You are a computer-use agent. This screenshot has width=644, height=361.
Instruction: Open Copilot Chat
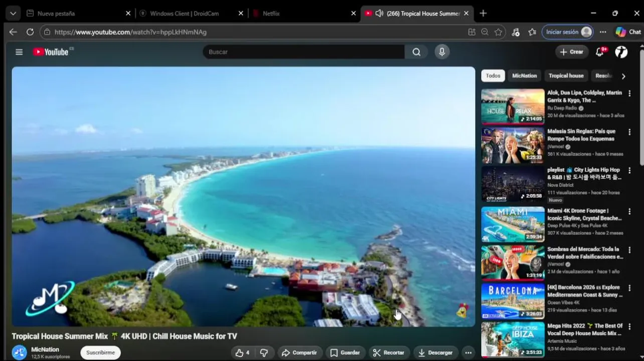(628, 32)
